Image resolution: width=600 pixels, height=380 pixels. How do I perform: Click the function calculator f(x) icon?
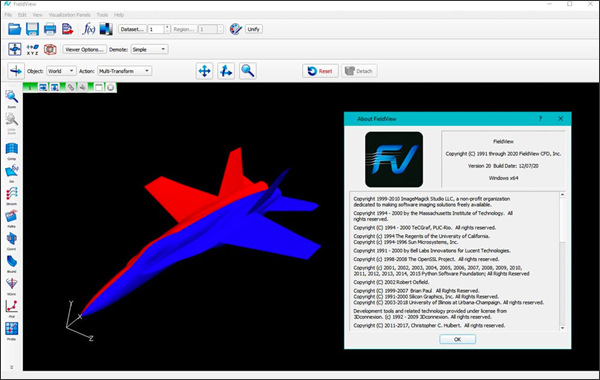coord(88,29)
